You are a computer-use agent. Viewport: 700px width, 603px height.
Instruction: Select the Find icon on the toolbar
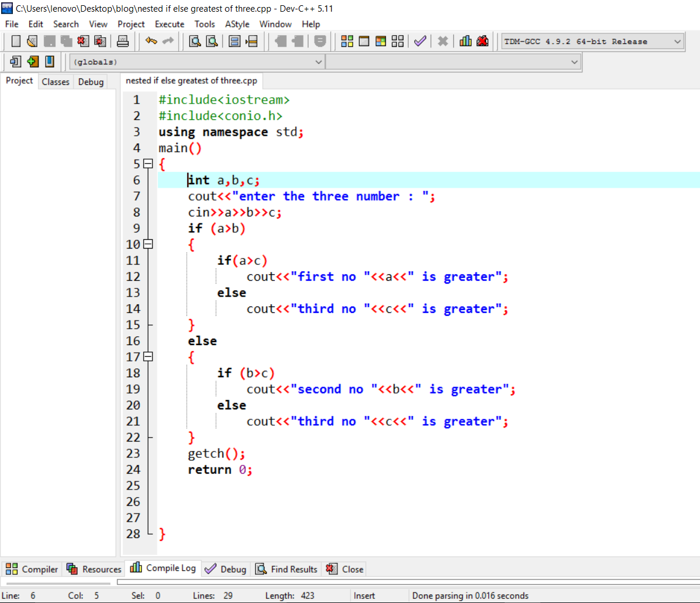tap(195, 41)
